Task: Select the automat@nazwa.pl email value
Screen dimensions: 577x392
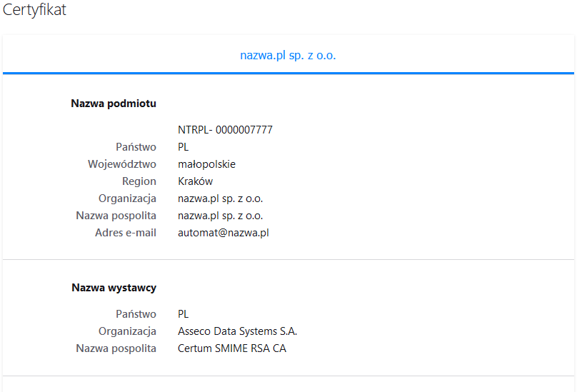Action: pos(224,233)
